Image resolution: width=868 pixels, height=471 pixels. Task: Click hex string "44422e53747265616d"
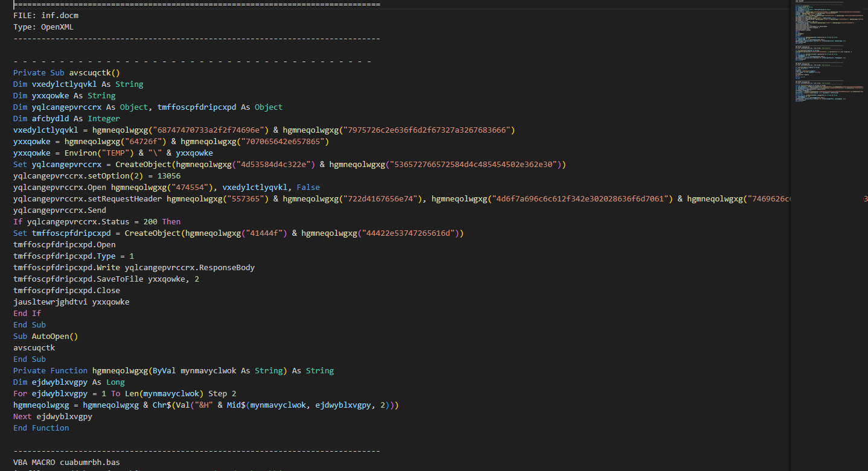[x=409, y=233]
